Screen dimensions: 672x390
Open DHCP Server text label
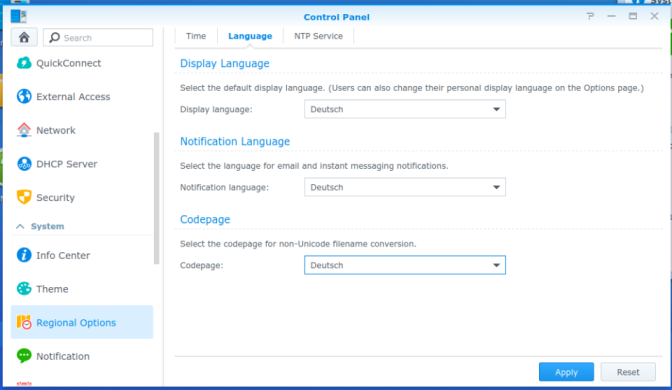click(67, 164)
